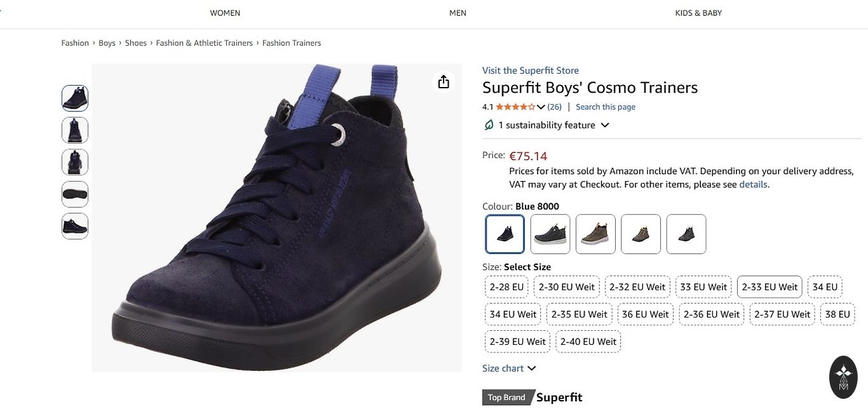Image resolution: width=868 pixels, height=409 pixels.
Task: Click the sustainability leaf icon
Action: coord(489,125)
